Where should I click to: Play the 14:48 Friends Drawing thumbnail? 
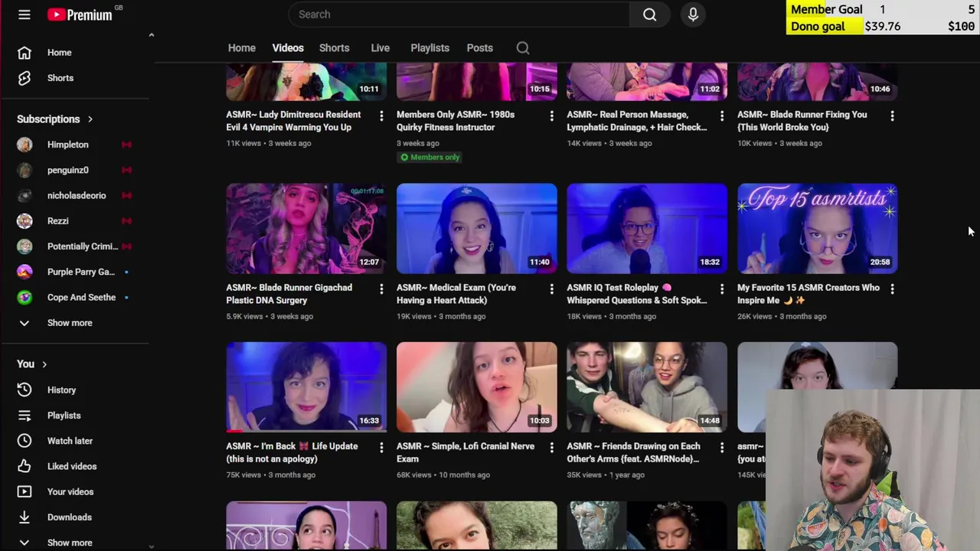coord(647,386)
